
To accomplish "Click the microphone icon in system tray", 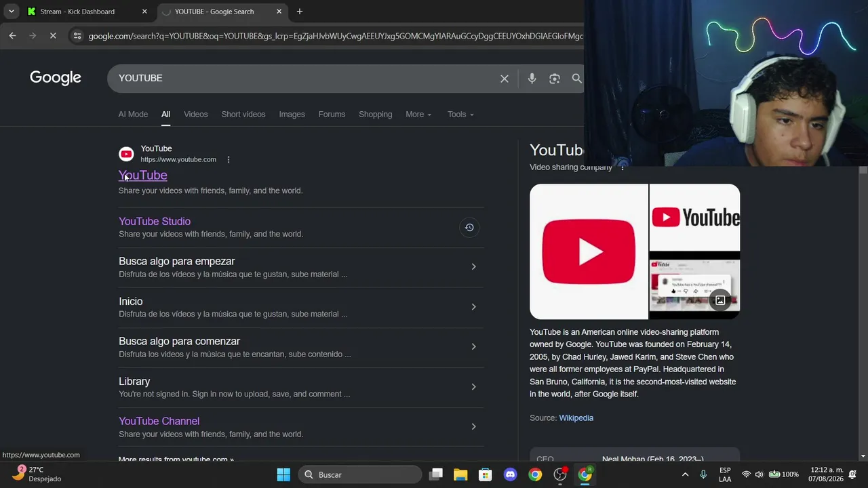I will [x=703, y=474].
